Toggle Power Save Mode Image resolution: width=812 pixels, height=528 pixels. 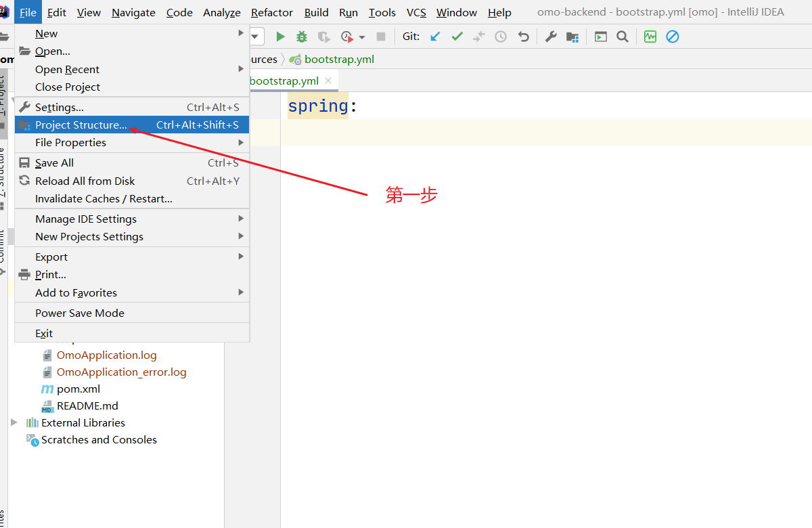tap(132, 313)
